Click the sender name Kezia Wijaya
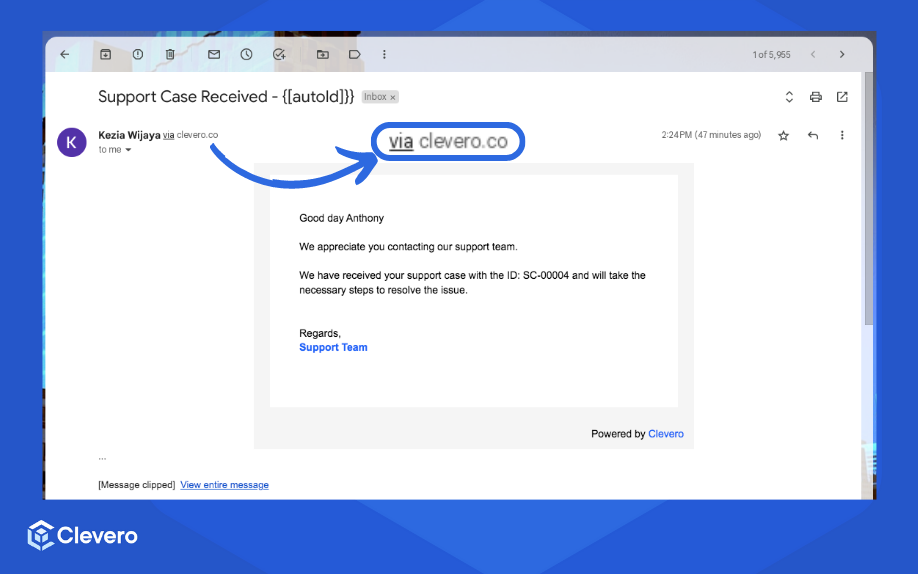The image size is (918, 574). click(129, 135)
